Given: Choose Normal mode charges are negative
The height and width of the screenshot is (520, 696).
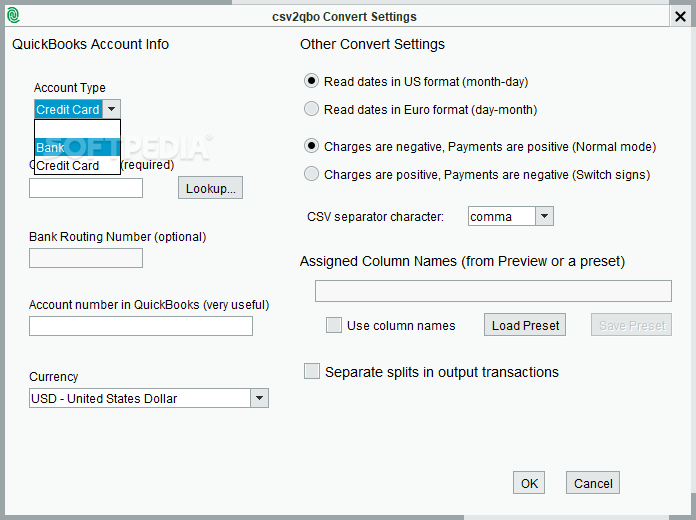Looking at the screenshot, I should pos(311,146).
